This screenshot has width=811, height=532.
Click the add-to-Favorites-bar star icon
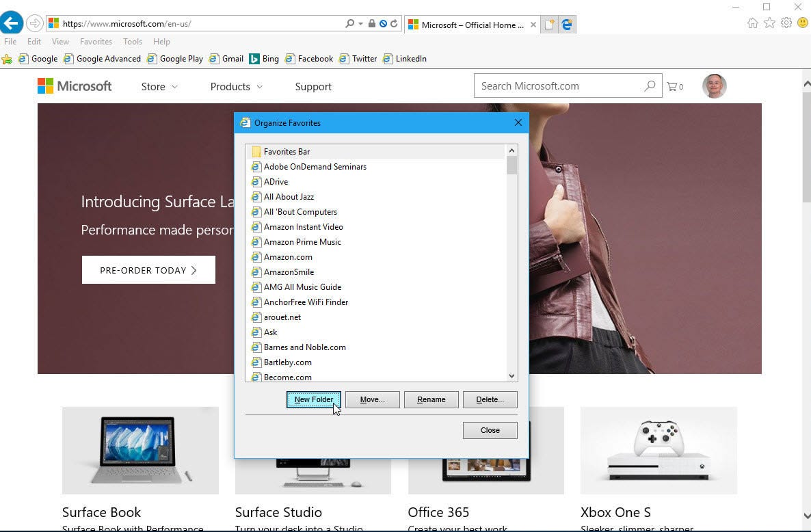(8, 59)
